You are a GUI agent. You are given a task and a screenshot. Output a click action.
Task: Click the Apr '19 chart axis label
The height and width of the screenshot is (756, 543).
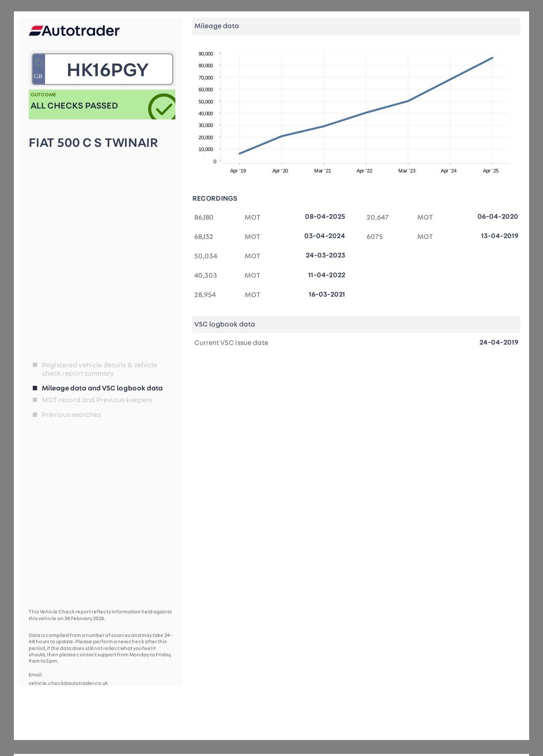(238, 171)
